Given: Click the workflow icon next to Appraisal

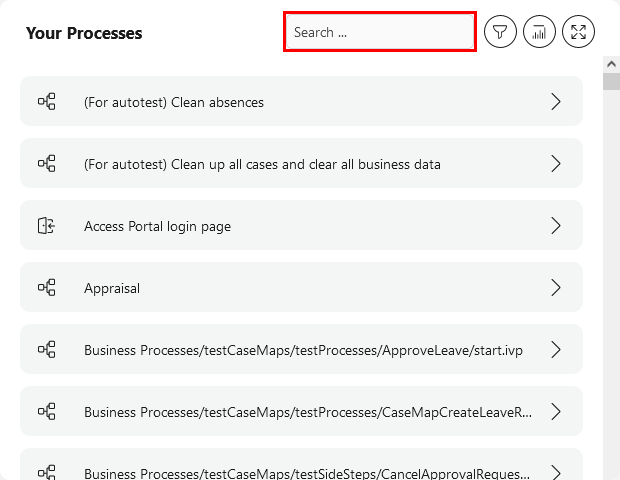Looking at the screenshot, I should pyautogui.click(x=46, y=288).
